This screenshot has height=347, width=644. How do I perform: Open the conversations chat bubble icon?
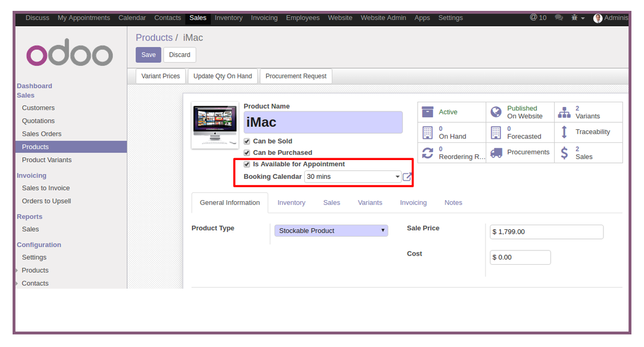click(559, 18)
